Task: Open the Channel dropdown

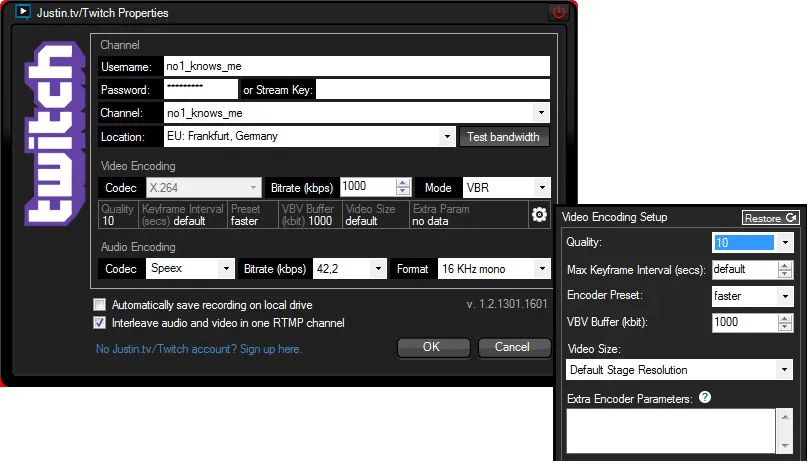Action: 541,112
